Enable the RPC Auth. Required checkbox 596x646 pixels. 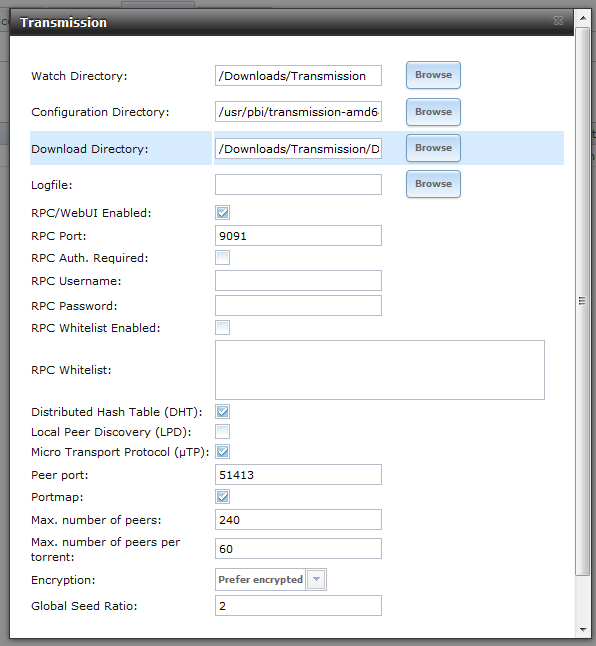coord(222,257)
